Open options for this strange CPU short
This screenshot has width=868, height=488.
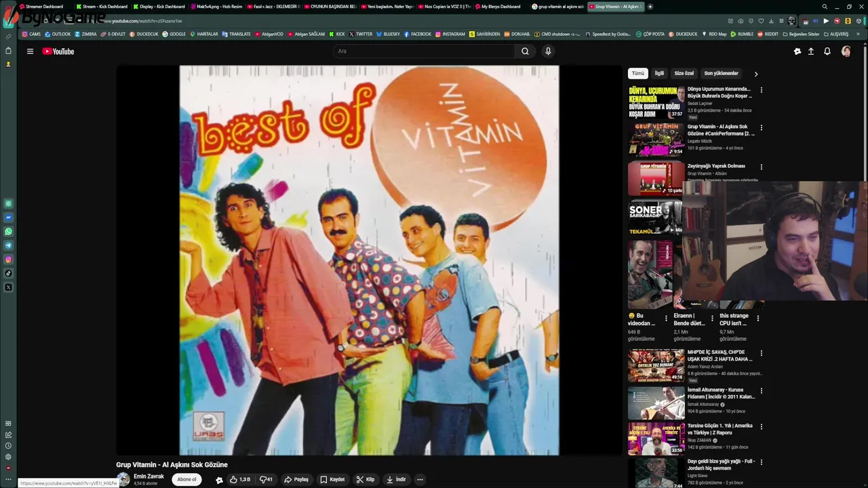pyautogui.click(x=757, y=318)
